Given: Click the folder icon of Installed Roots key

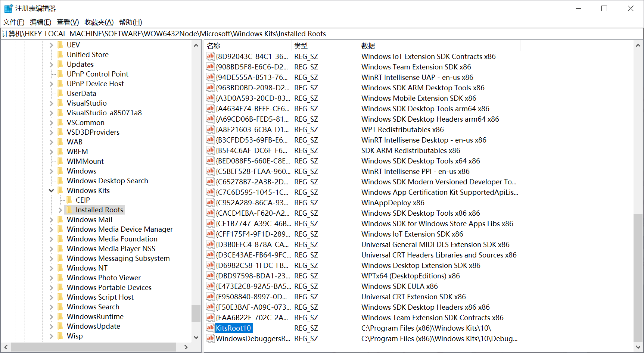Looking at the screenshot, I should [x=69, y=210].
